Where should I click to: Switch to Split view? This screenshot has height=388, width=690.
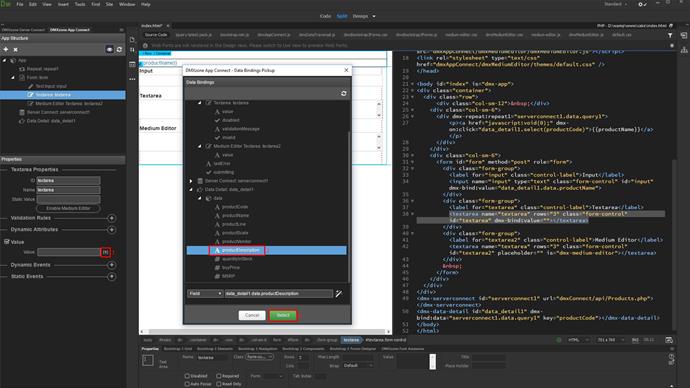tap(342, 16)
